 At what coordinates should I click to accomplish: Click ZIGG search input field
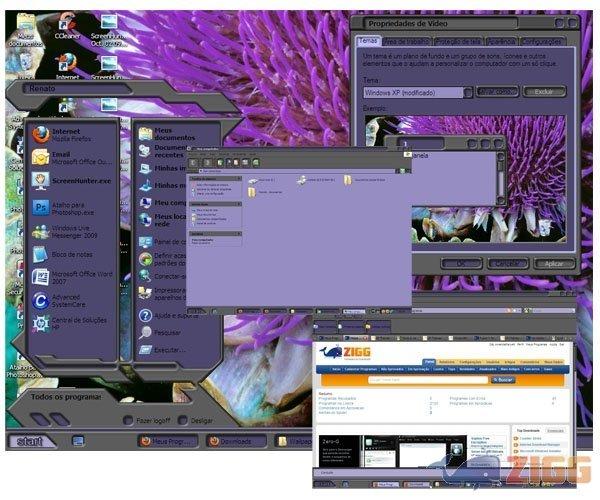pos(427,380)
